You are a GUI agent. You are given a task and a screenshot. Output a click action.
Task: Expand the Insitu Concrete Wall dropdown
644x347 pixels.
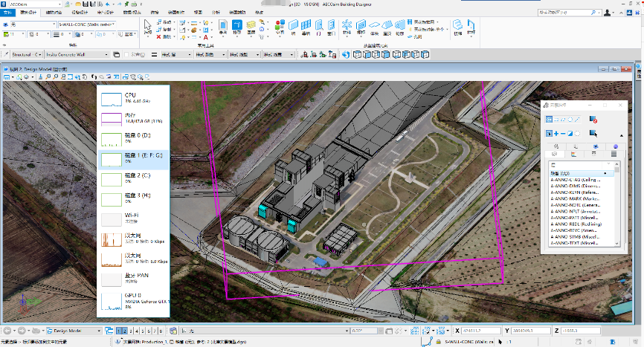tap(106, 54)
